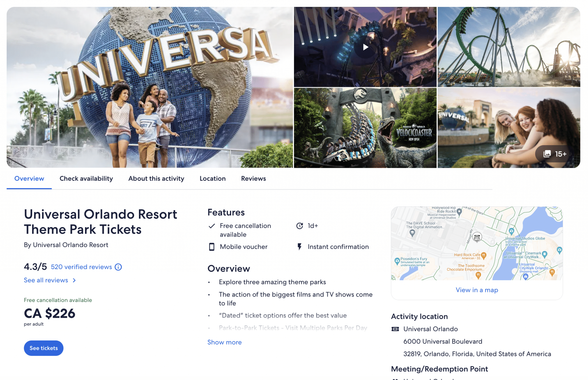Click the See all reviews link

tap(46, 280)
